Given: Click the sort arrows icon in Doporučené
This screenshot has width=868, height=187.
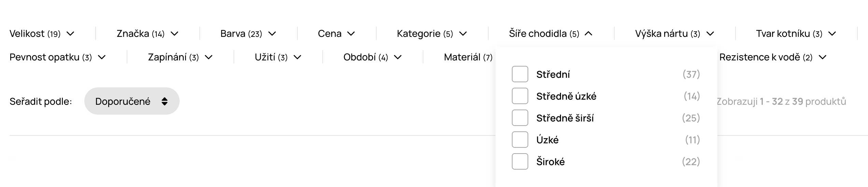Looking at the screenshot, I should coord(165,101).
